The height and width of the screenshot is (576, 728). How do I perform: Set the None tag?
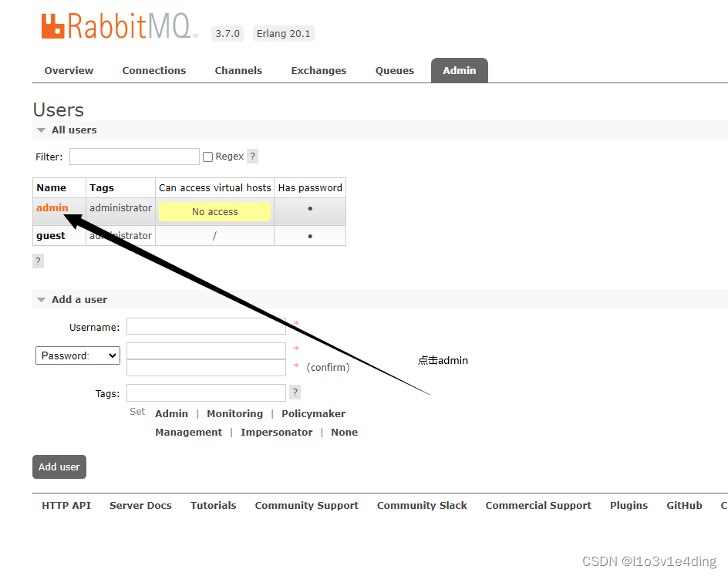[x=345, y=432]
